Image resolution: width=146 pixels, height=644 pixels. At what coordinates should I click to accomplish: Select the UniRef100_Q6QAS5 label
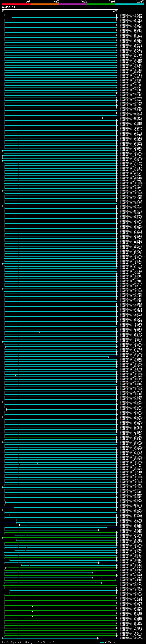pos(131,161)
